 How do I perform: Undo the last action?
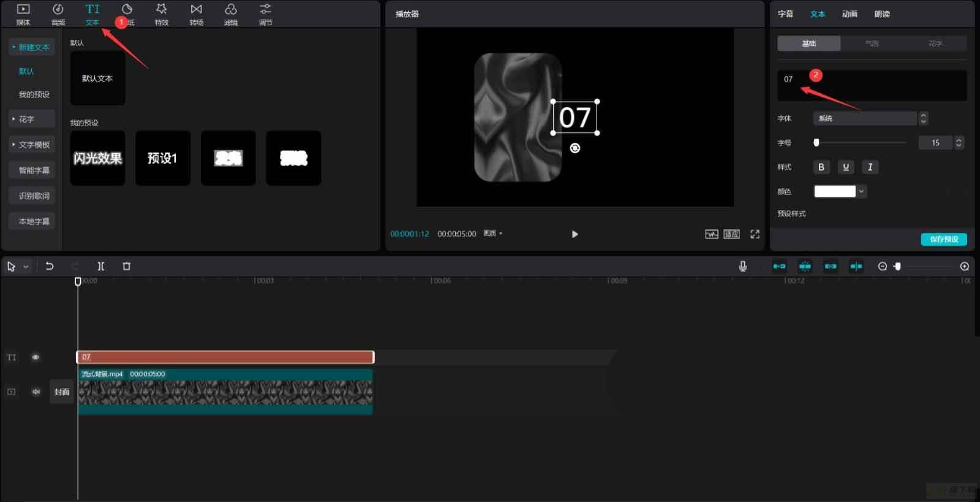tap(50, 266)
